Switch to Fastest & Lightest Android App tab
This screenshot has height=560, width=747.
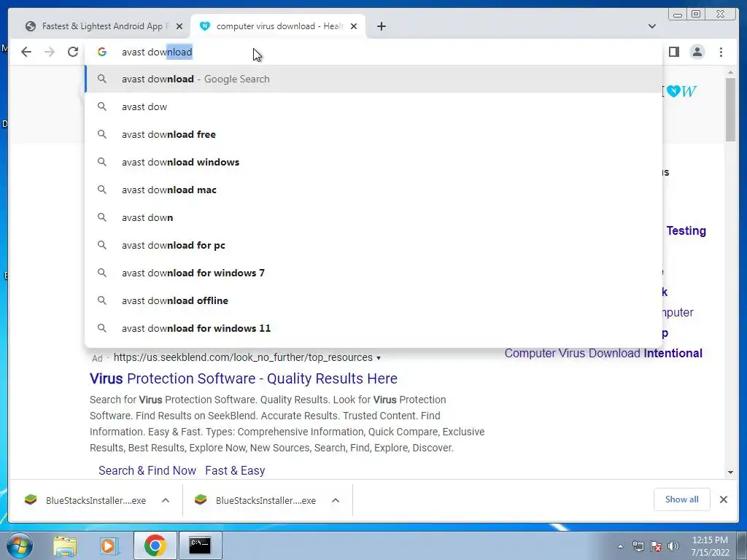pos(104,26)
